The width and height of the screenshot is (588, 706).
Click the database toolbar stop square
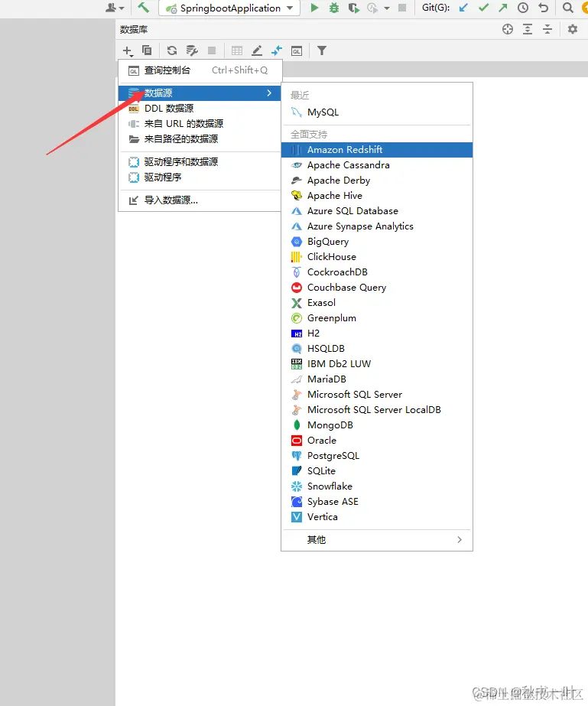212,50
